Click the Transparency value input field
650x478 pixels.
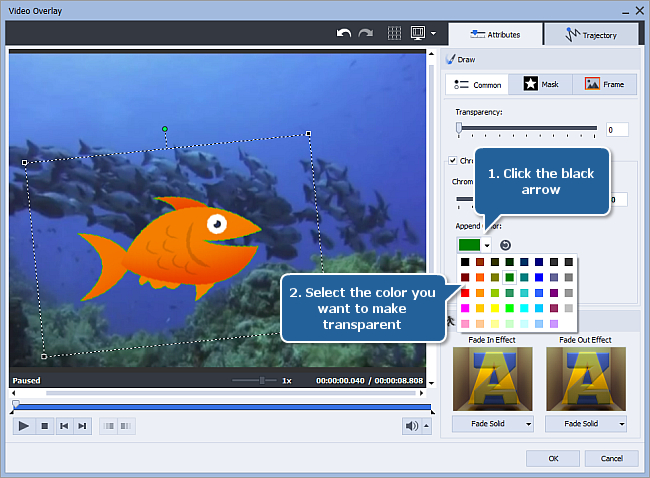coord(617,130)
